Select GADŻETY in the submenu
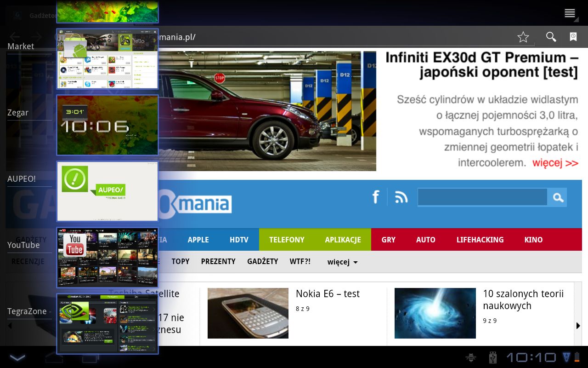Image resolution: width=588 pixels, height=368 pixels. pos(263,261)
